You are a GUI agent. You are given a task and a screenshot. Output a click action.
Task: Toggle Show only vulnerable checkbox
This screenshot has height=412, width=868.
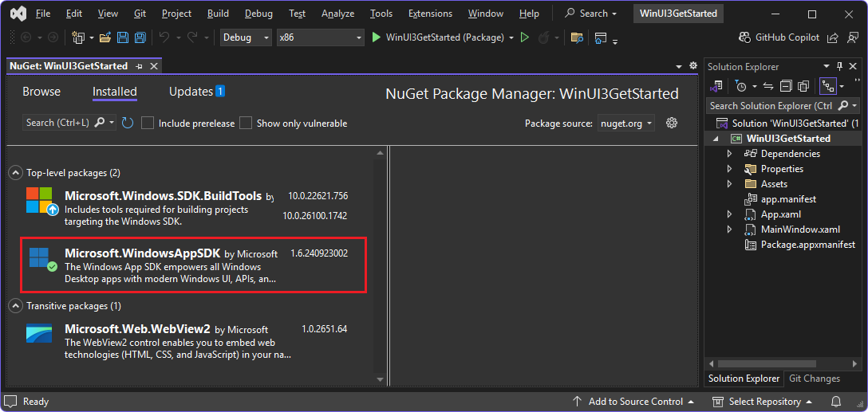click(x=246, y=123)
